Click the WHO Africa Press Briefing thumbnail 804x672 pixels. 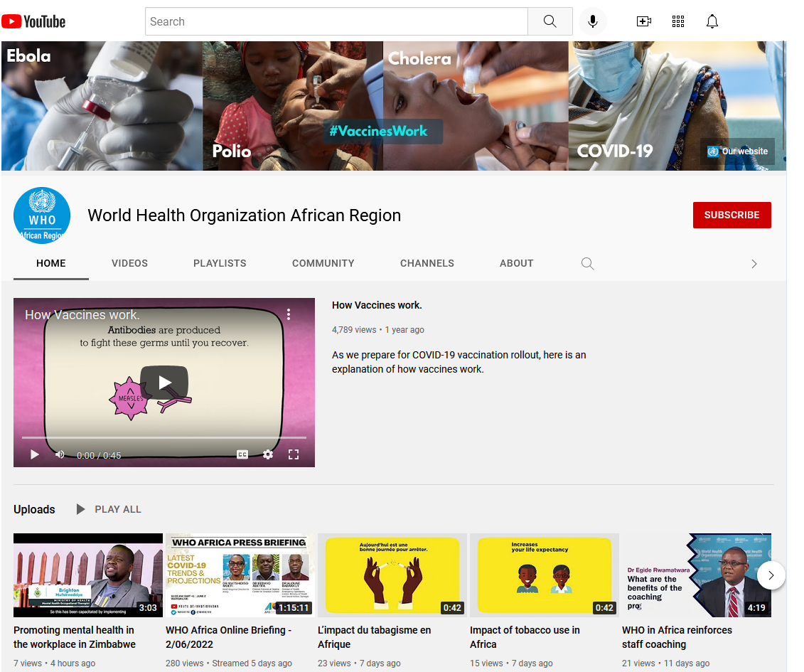click(240, 575)
